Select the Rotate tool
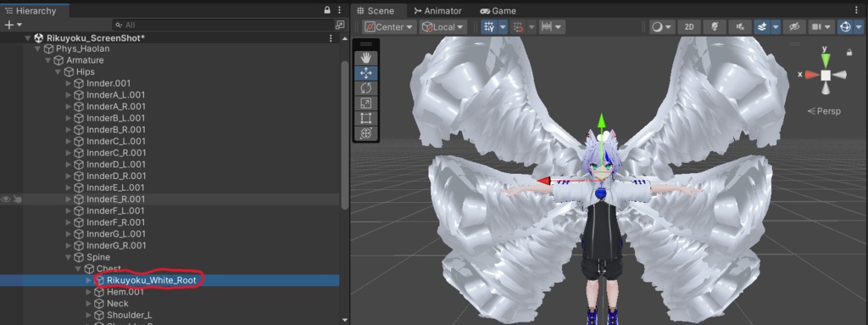The image size is (868, 325). [366, 87]
